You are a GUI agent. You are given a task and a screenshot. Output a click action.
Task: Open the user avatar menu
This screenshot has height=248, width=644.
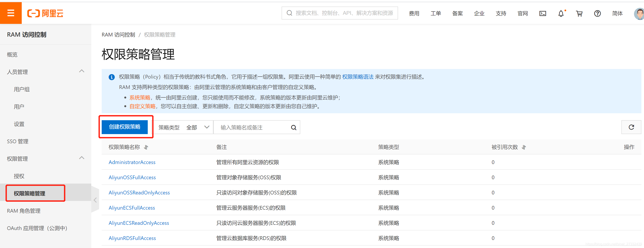tap(639, 13)
